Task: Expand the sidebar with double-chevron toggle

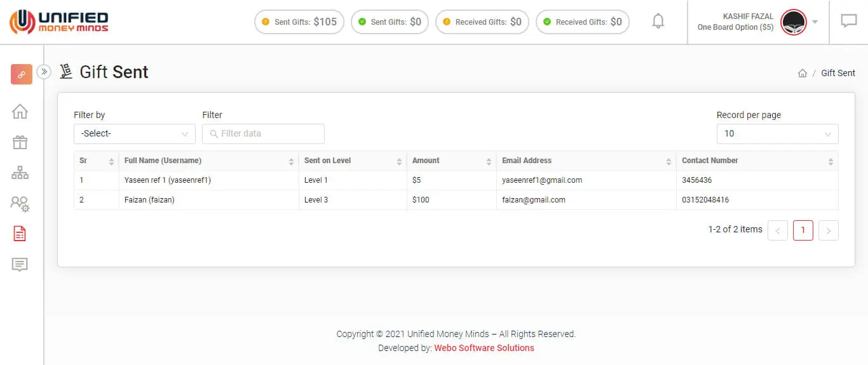Action: (44, 72)
